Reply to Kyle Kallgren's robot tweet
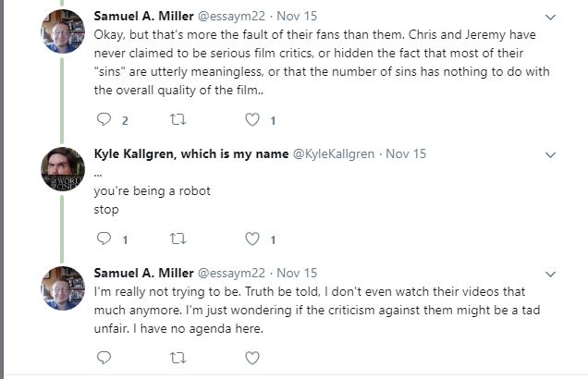The image size is (588, 379). point(104,238)
